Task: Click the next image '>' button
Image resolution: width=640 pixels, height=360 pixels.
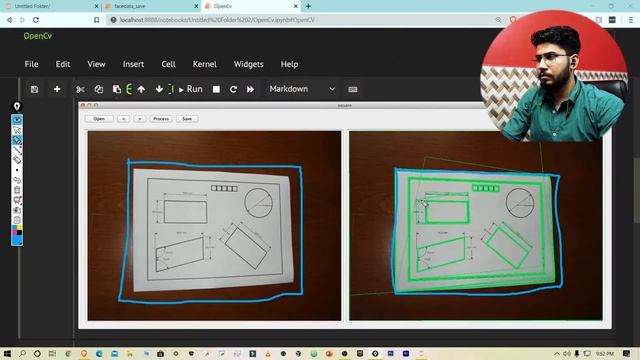Action: (140, 119)
